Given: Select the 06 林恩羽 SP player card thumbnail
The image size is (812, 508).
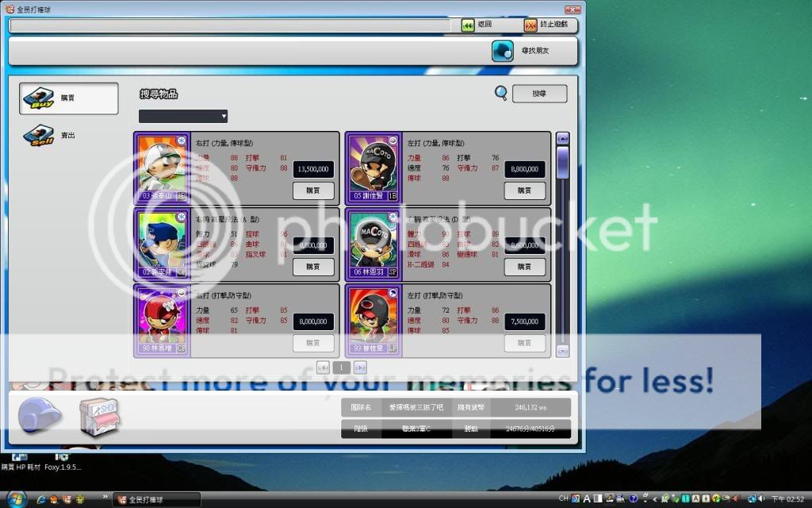Looking at the screenshot, I should click(373, 244).
